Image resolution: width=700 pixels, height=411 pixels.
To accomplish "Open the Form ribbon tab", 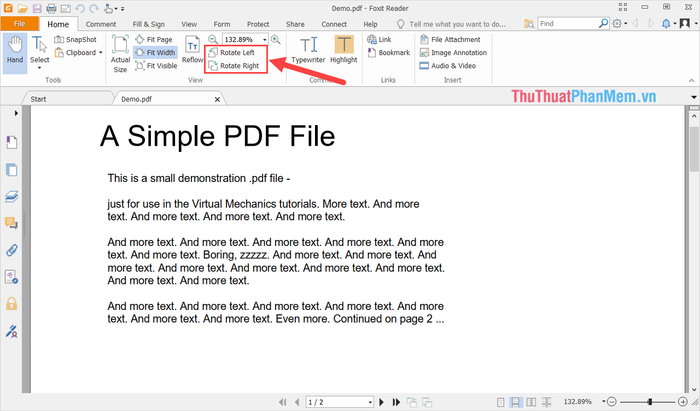I will pyautogui.click(x=222, y=24).
